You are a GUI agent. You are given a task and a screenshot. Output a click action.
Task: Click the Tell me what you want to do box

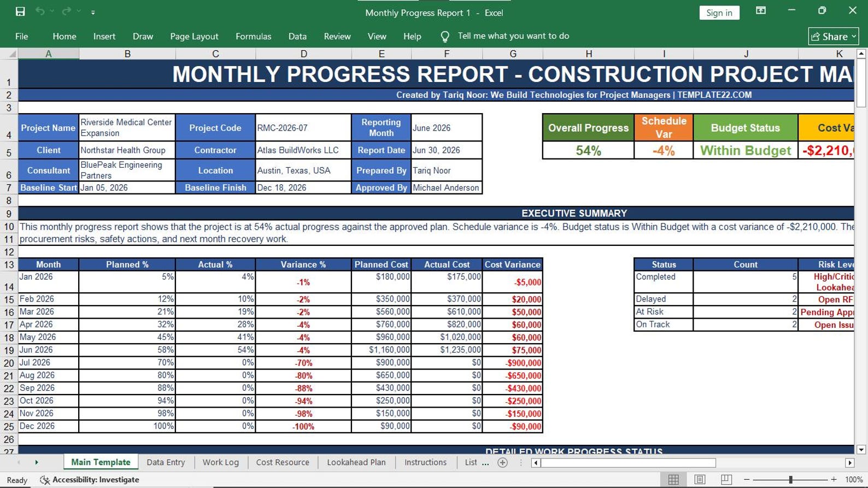pos(513,36)
